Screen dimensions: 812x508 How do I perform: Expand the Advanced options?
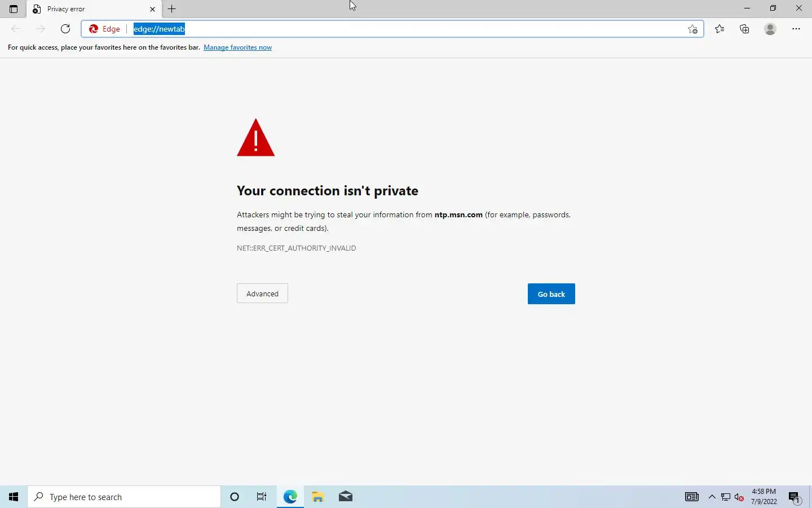click(x=262, y=294)
